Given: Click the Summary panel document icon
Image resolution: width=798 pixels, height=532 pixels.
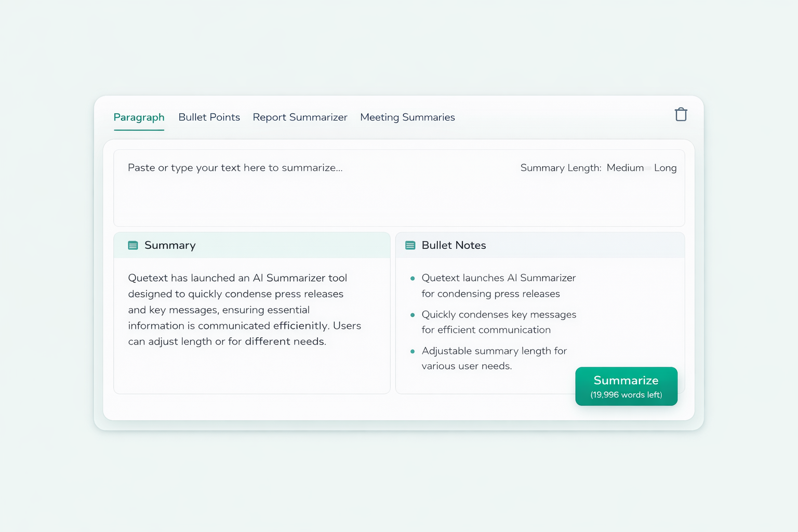Looking at the screenshot, I should pos(133,245).
